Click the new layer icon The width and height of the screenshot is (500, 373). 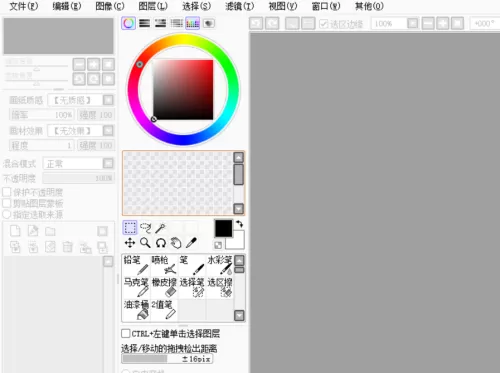coord(15,231)
